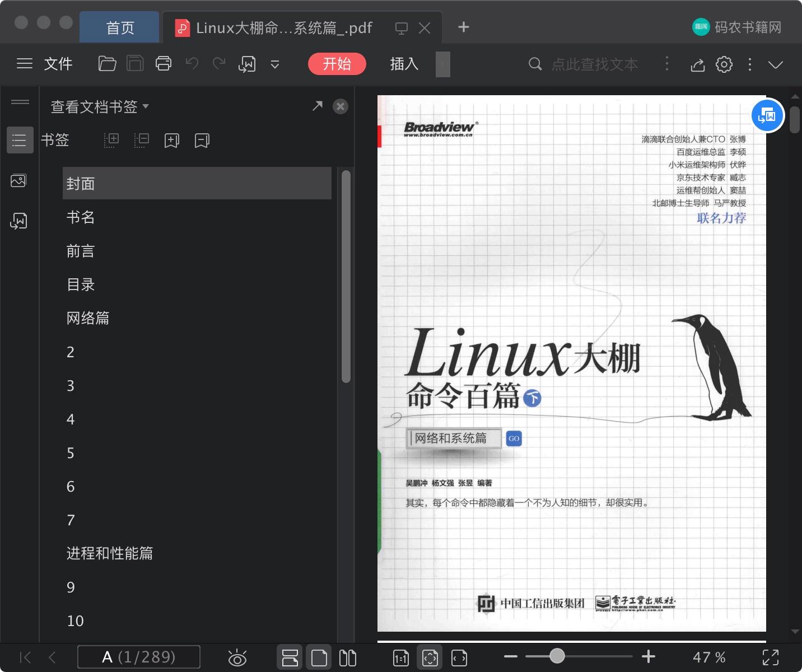The image size is (802, 672).
Task: Open the 文件 menu
Action: 58,64
